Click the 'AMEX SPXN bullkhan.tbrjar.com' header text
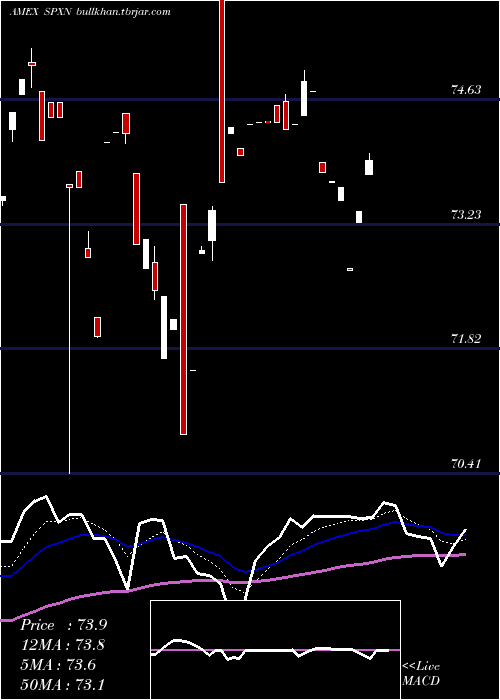 pyautogui.click(x=90, y=12)
